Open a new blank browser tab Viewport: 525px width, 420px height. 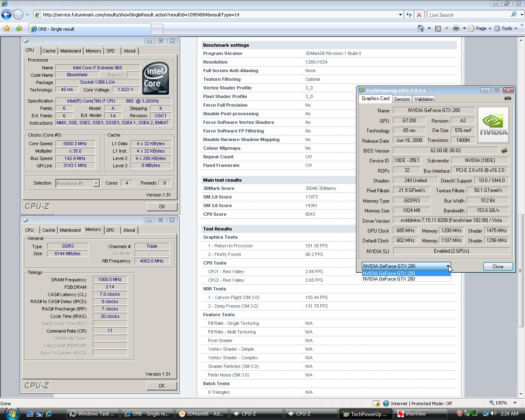click(157, 29)
